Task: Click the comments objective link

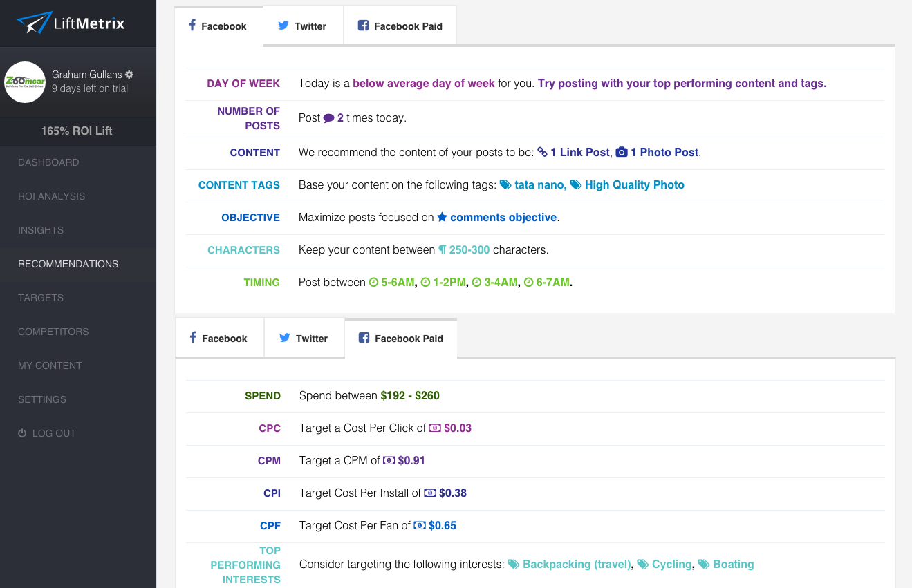Action: [x=503, y=217]
